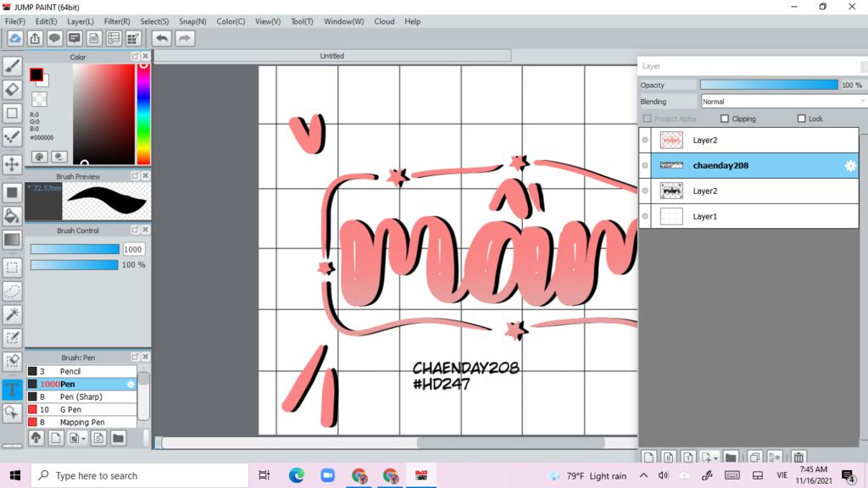The height and width of the screenshot is (488, 868).
Task: Select the Eraser tool
Action: tap(12, 89)
